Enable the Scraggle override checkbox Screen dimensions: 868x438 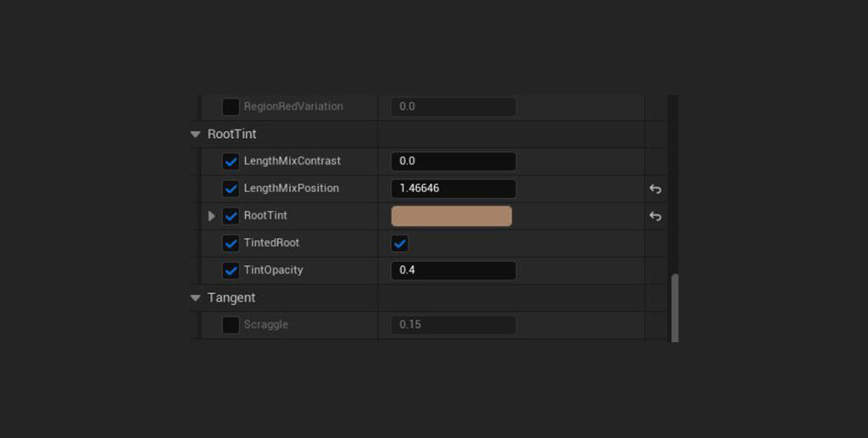pyautogui.click(x=231, y=325)
